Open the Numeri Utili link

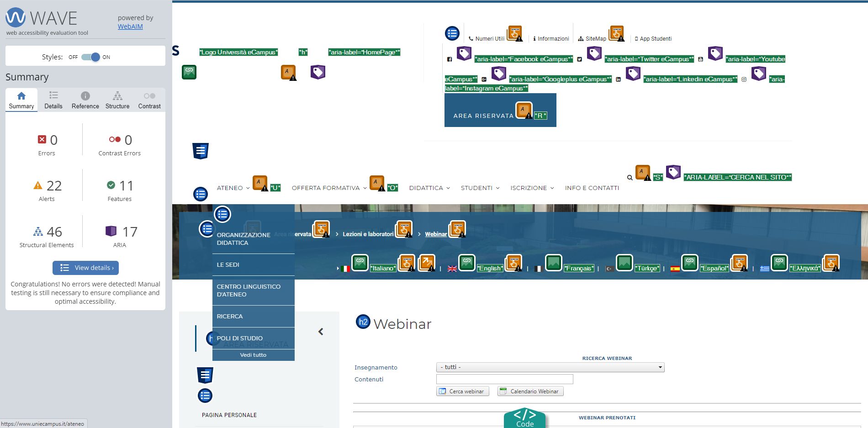point(487,39)
